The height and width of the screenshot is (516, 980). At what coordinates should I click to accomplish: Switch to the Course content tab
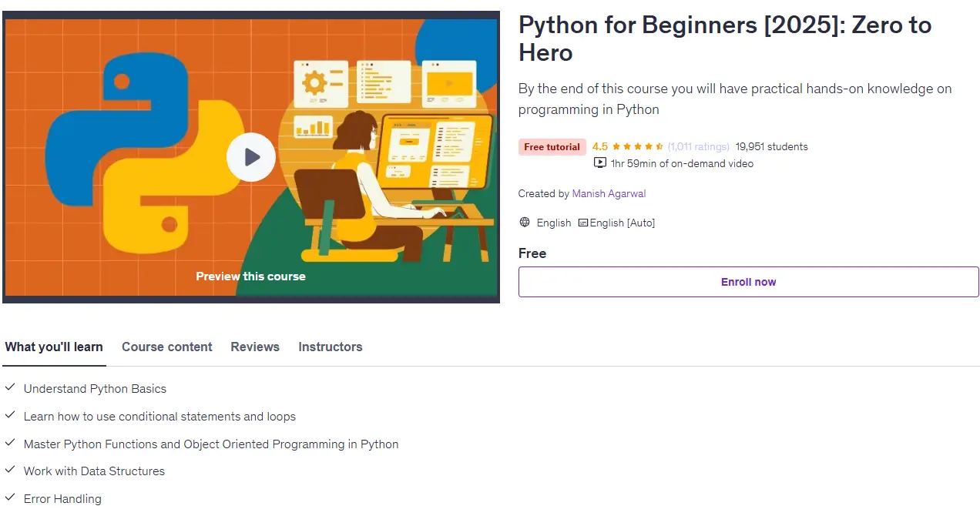tap(167, 347)
